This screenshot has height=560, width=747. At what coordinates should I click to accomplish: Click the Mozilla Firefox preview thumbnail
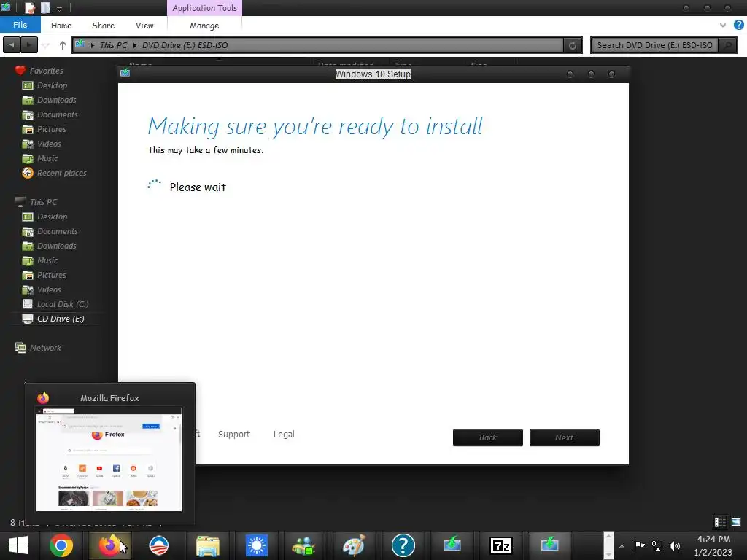[109, 459]
